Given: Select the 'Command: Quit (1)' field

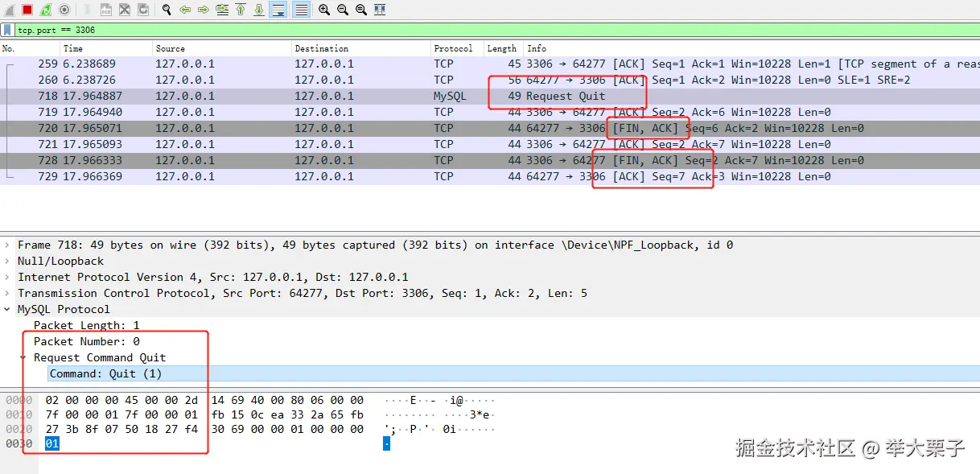Looking at the screenshot, I should click(105, 373).
